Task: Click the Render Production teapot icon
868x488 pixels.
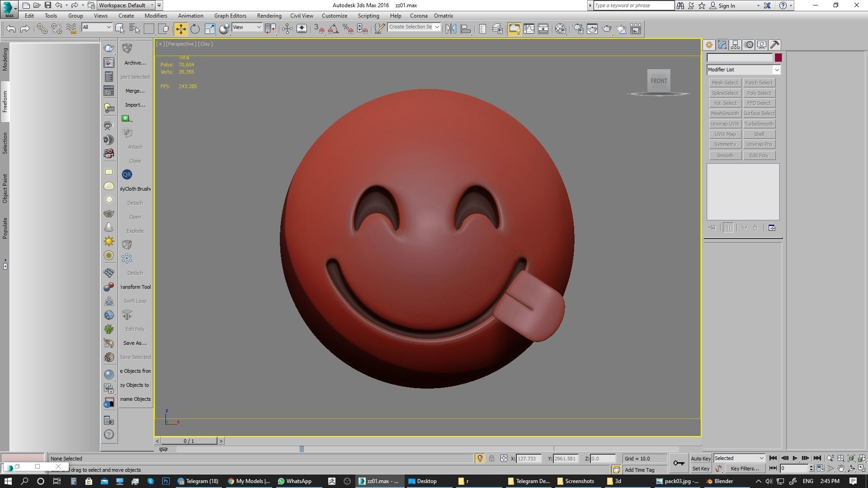Action: tap(607, 29)
